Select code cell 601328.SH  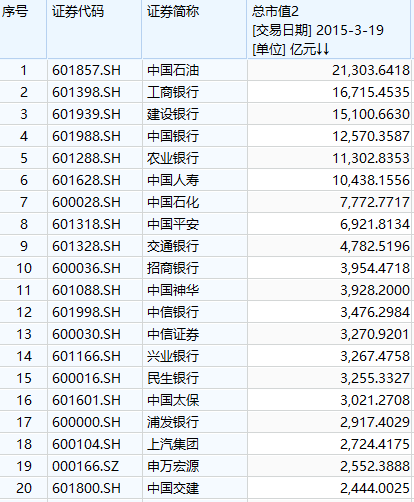pos(95,246)
